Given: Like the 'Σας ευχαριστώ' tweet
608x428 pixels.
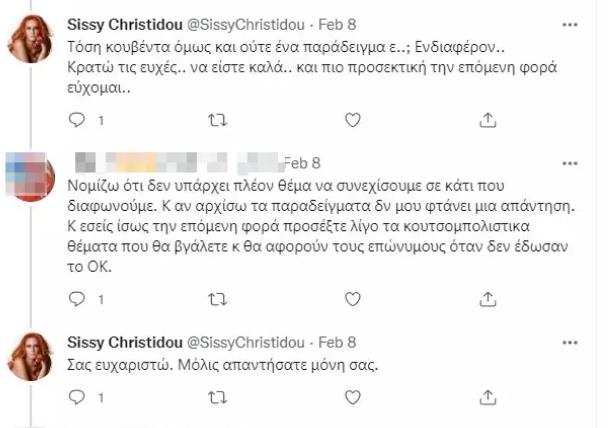Looking at the screenshot, I should click(352, 397).
